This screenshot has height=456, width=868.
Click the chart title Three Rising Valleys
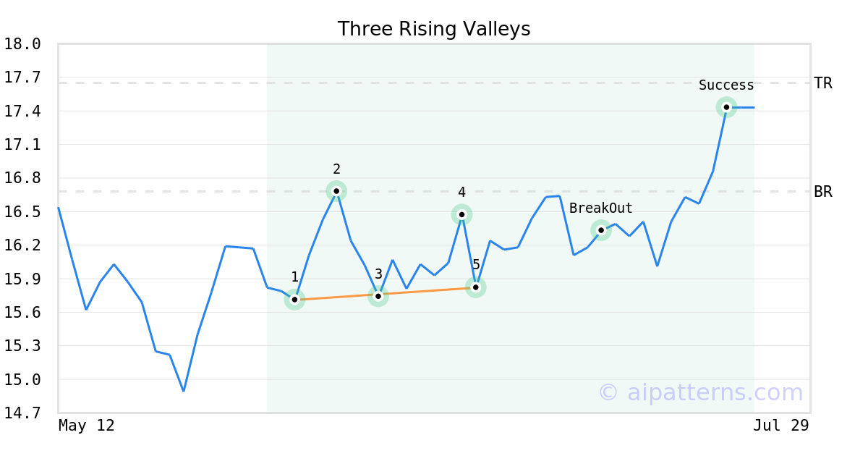(x=434, y=29)
